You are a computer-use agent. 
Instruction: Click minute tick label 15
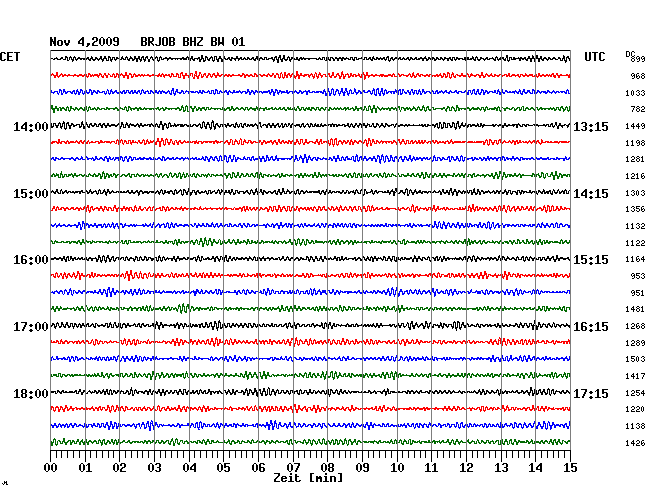click(570, 468)
